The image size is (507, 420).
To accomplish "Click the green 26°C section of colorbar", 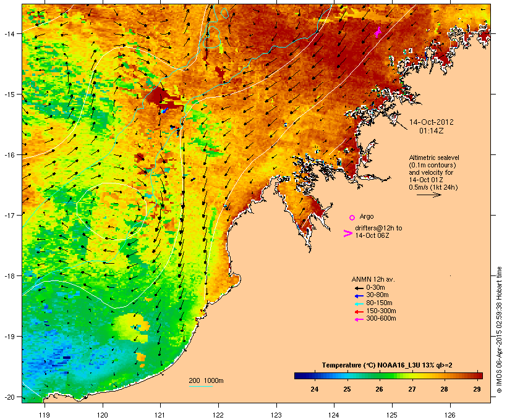I will click(x=379, y=376).
